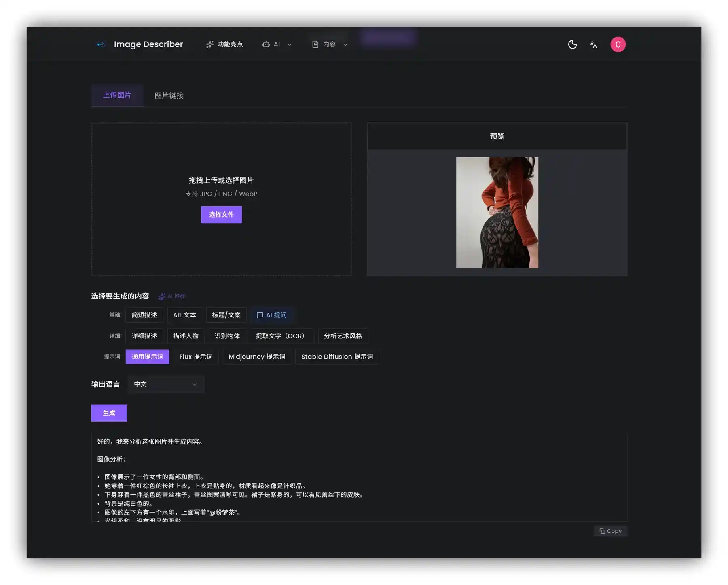Click the Image Describer logo icon
The image size is (728, 585).
pyautogui.click(x=101, y=44)
